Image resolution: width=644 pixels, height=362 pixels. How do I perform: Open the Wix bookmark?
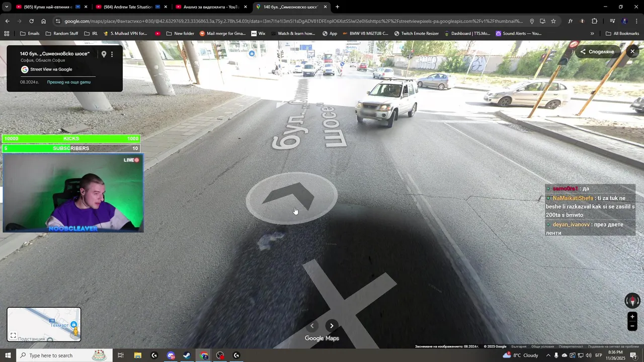click(x=258, y=34)
